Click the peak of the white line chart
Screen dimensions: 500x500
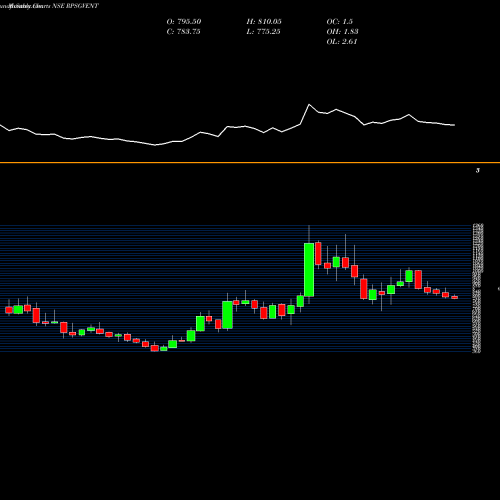click(309, 105)
